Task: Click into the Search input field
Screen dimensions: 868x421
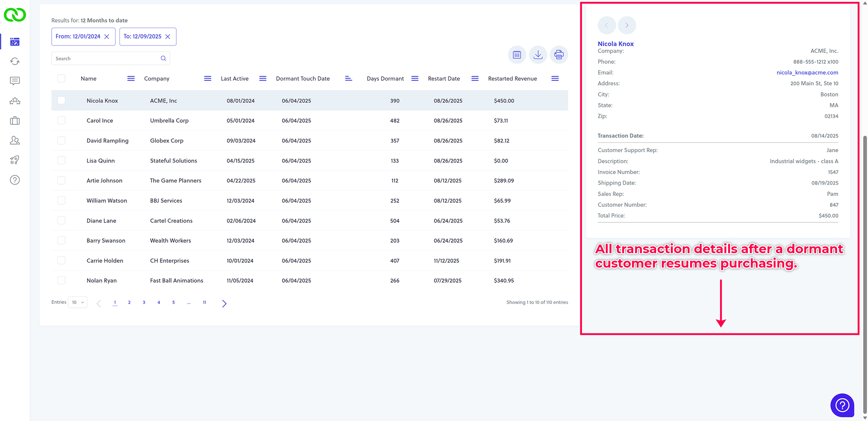Action: click(106, 59)
